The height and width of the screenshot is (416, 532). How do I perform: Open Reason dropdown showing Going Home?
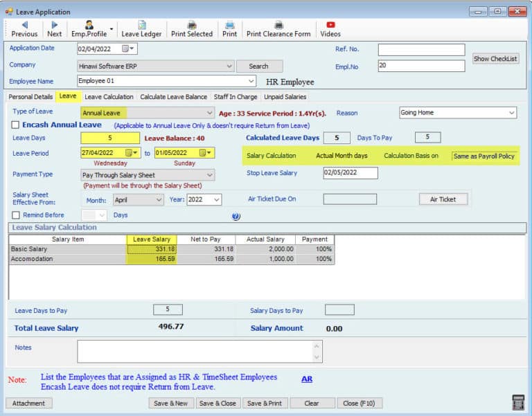point(512,113)
